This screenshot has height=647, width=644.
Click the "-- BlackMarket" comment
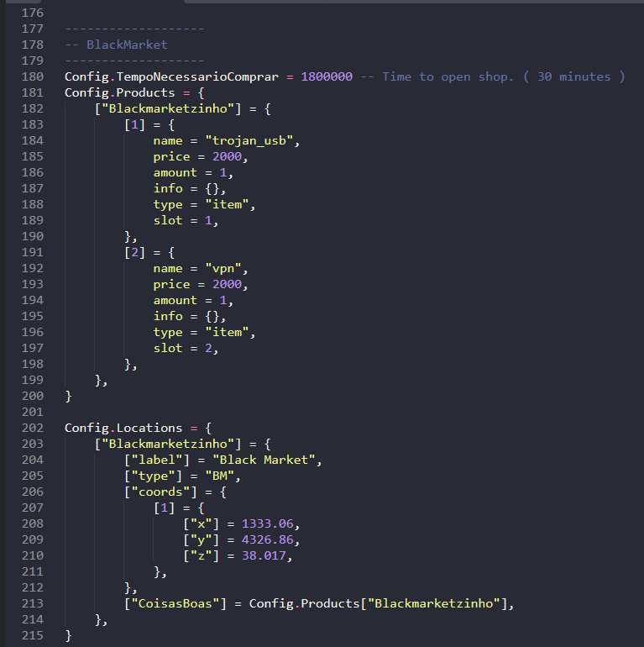[x=116, y=45]
